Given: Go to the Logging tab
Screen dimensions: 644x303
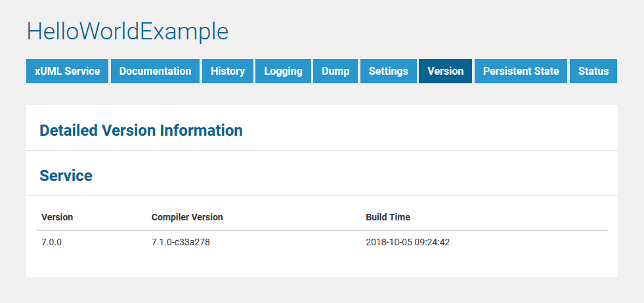Looking at the screenshot, I should click(283, 71).
